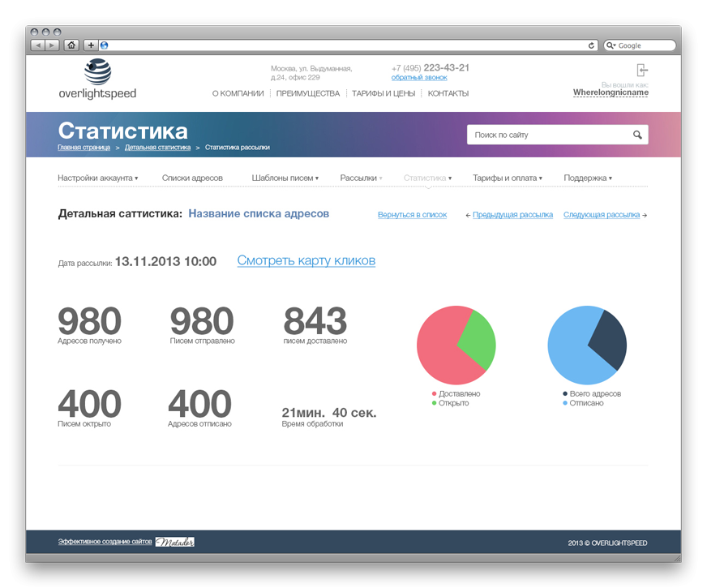This screenshot has width=707, height=588.
Task: Click the red and green pie chart
Action: click(456, 346)
